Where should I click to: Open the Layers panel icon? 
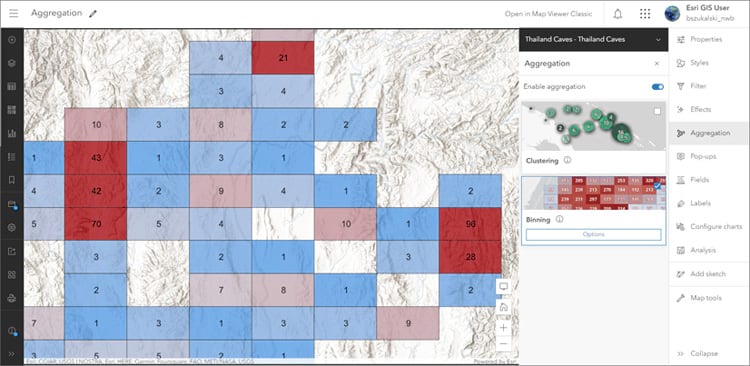[x=12, y=63]
